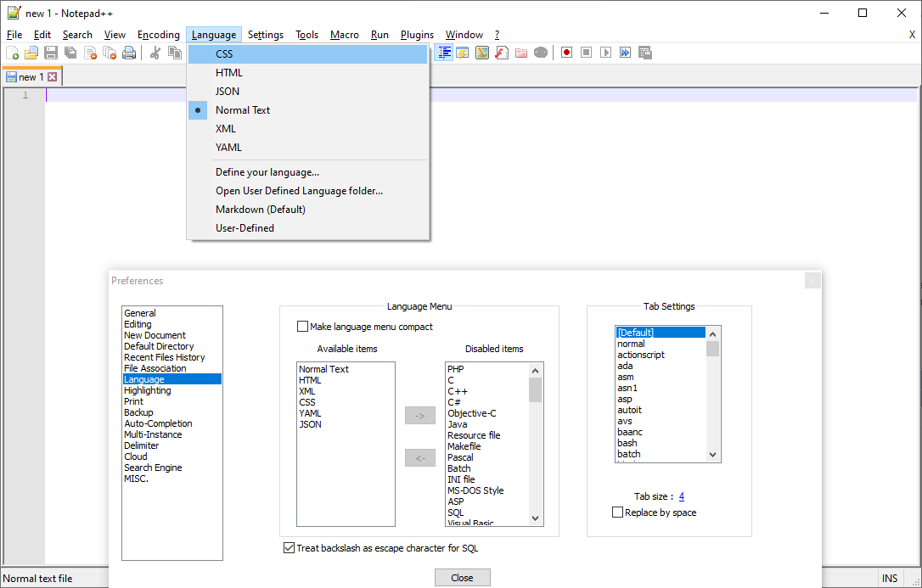Image resolution: width=922 pixels, height=588 pixels.
Task: Click the Close All toolbar icon
Action: pyautogui.click(x=110, y=53)
